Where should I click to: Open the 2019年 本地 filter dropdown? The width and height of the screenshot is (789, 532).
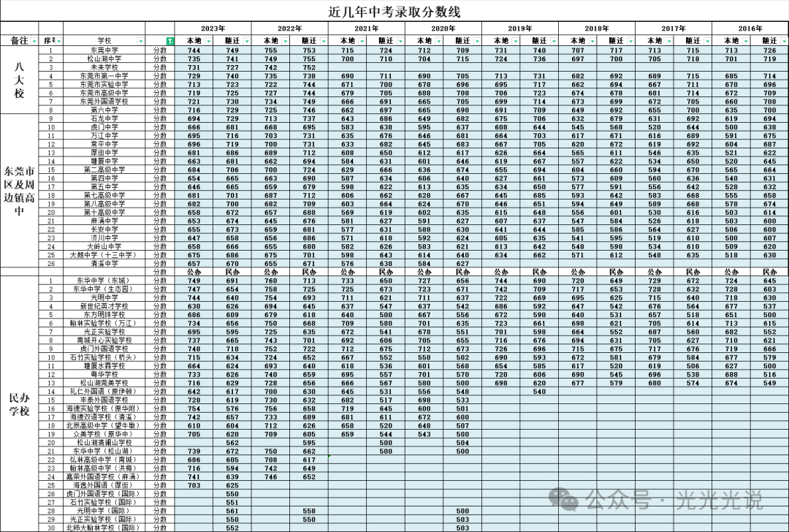click(x=516, y=41)
